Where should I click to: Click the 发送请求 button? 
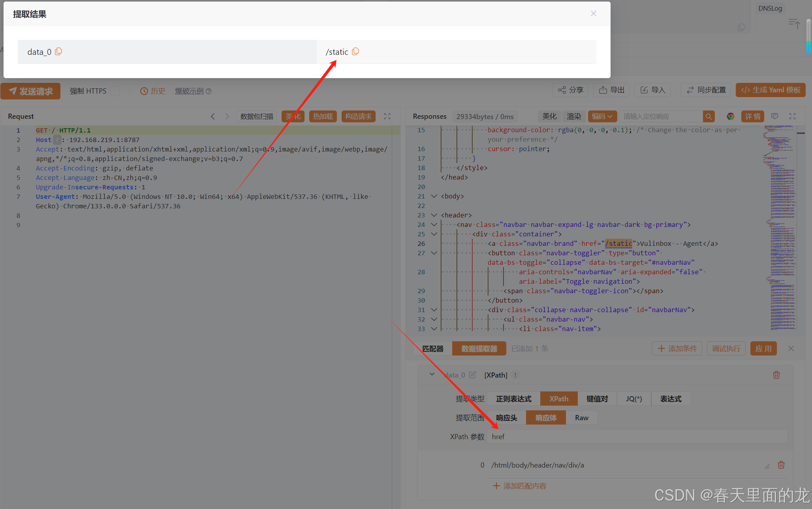coord(31,91)
